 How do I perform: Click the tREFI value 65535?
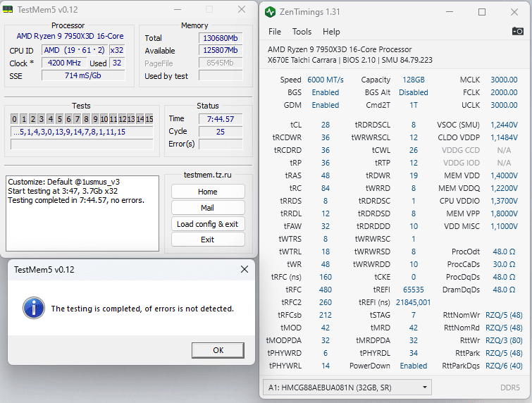pyautogui.click(x=413, y=290)
